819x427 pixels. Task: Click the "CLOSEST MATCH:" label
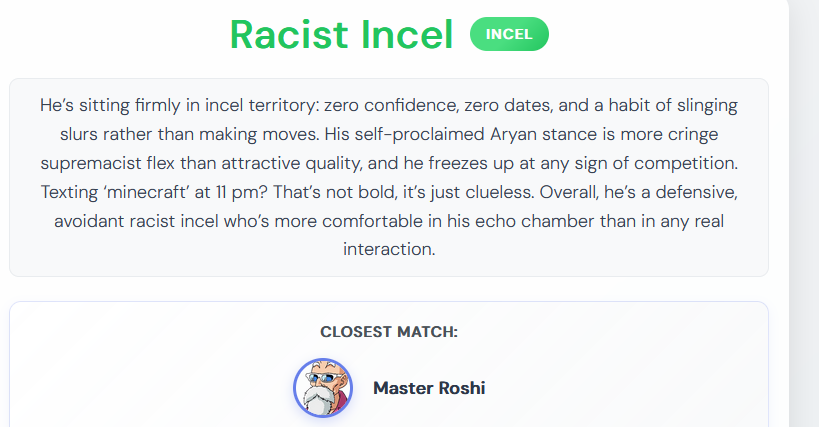pos(389,332)
